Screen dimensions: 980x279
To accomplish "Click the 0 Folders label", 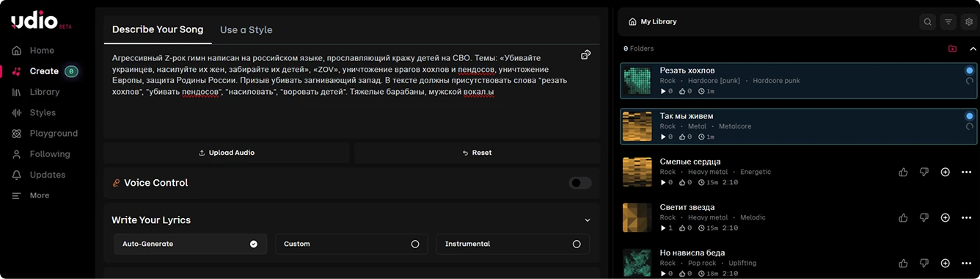I will click(638, 48).
